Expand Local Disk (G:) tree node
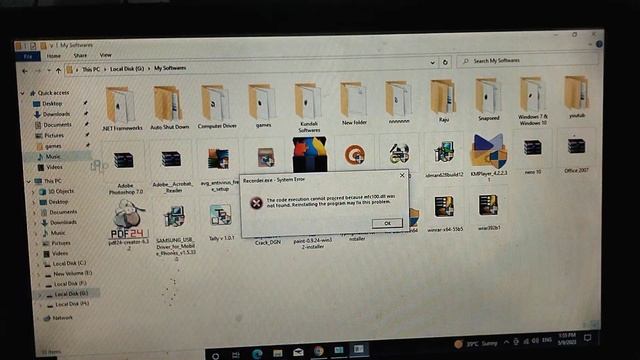Viewport: 640px width, 360px height. pyautogui.click(x=40, y=294)
